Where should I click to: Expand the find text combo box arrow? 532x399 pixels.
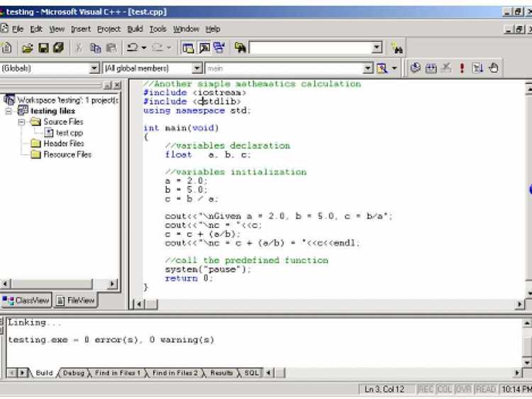click(x=377, y=48)
